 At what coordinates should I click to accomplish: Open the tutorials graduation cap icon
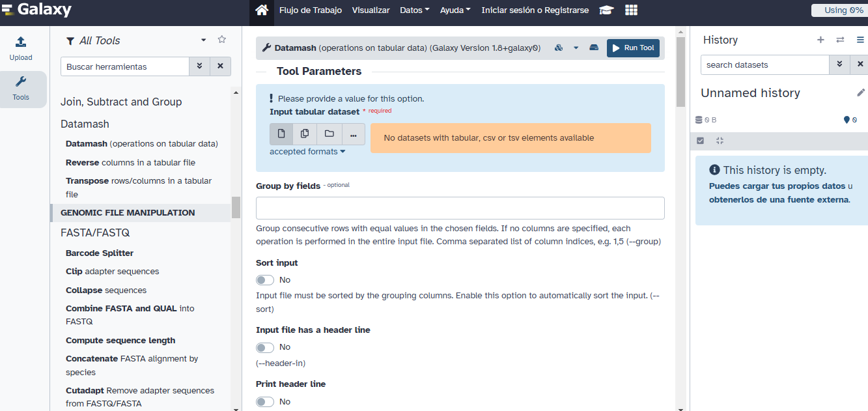(606, 10)
